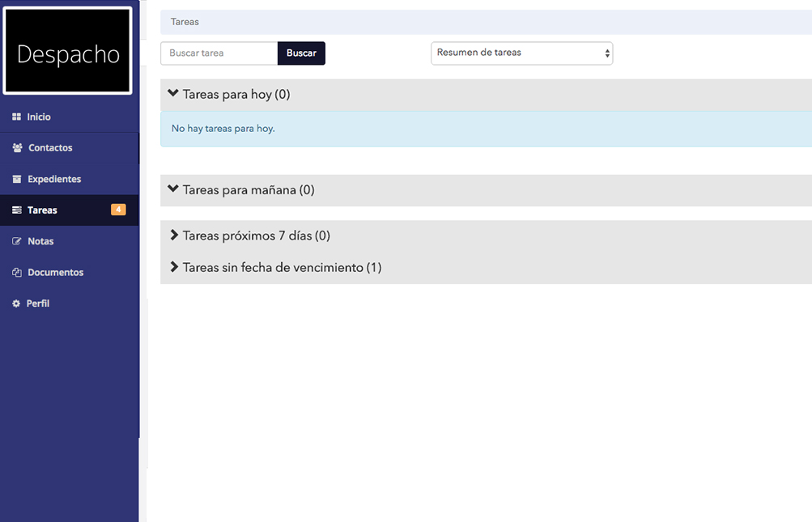The width and height of the screenshot is (812, 522).
Task: Click the Documentos copy-pages icon
Action: click(x=16, y=273)
